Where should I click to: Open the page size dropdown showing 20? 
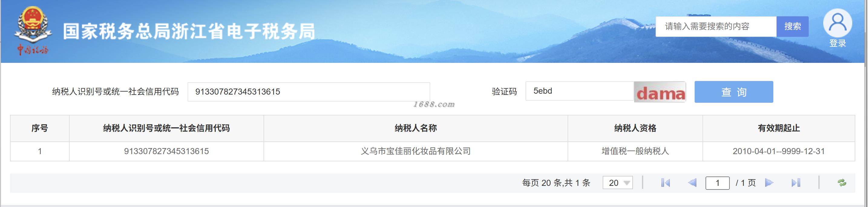coord(617,183)
